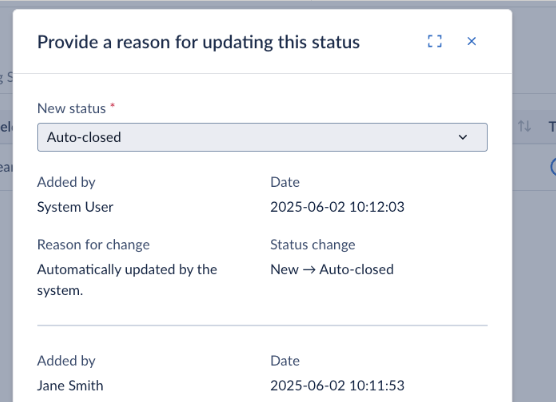Expand the dialog to fullscreen
556x402 pixels.
point(435,41)
